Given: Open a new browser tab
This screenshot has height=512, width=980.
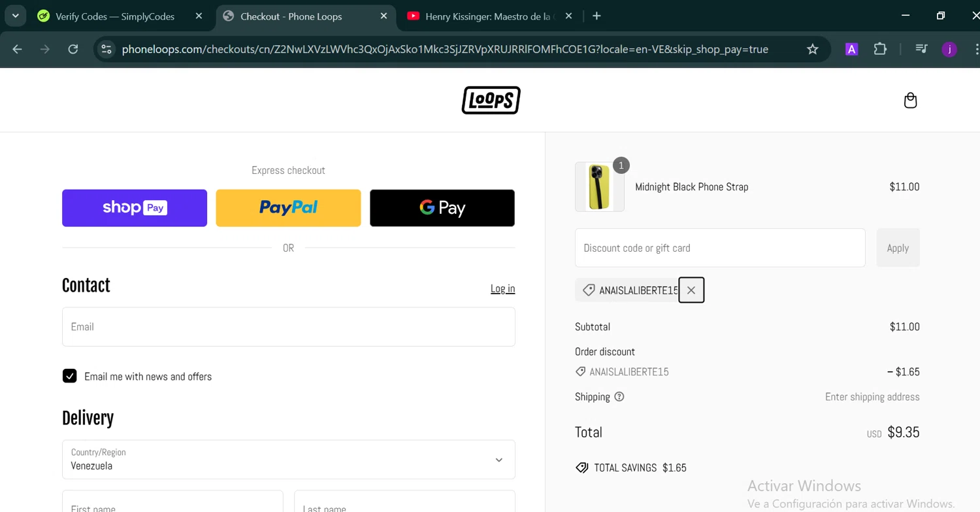Looking at the screenshot, I should tap(596, 16).
